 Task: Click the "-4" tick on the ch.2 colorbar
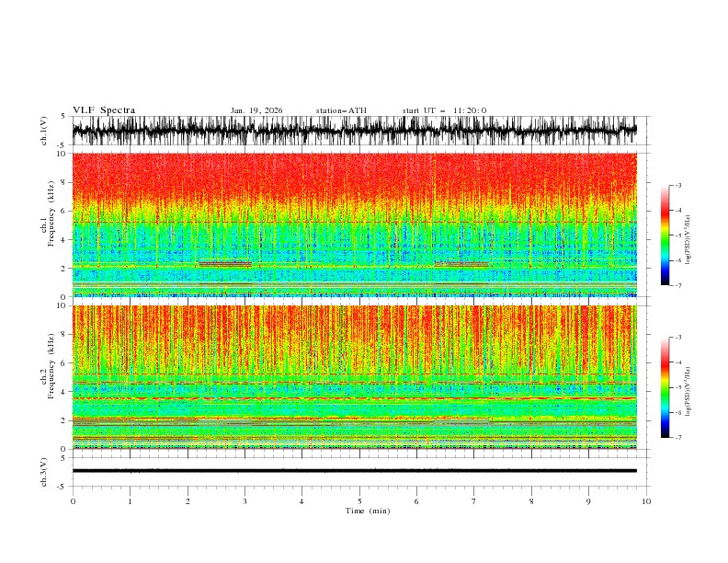[x=677, y=362]
